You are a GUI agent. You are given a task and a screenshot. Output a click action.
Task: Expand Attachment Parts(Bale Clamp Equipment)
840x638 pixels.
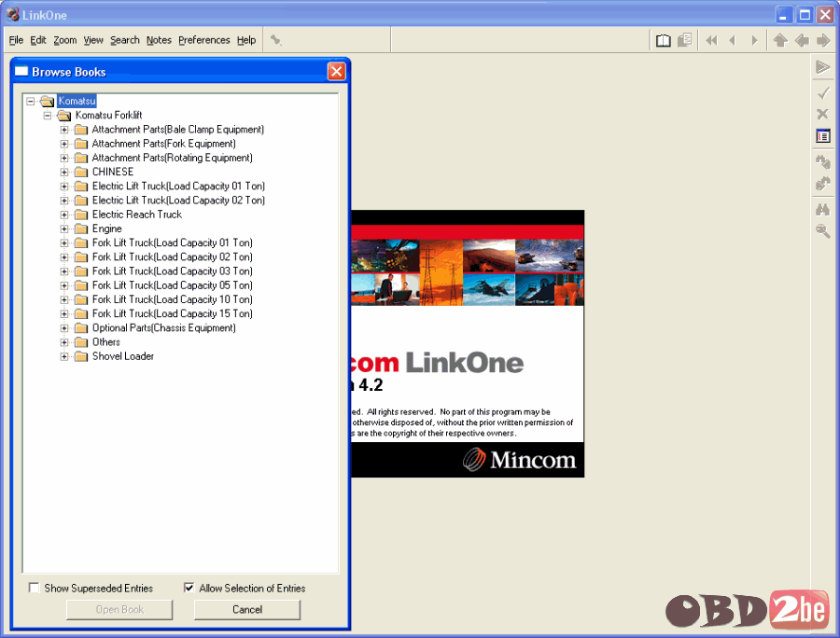[64, 130]
